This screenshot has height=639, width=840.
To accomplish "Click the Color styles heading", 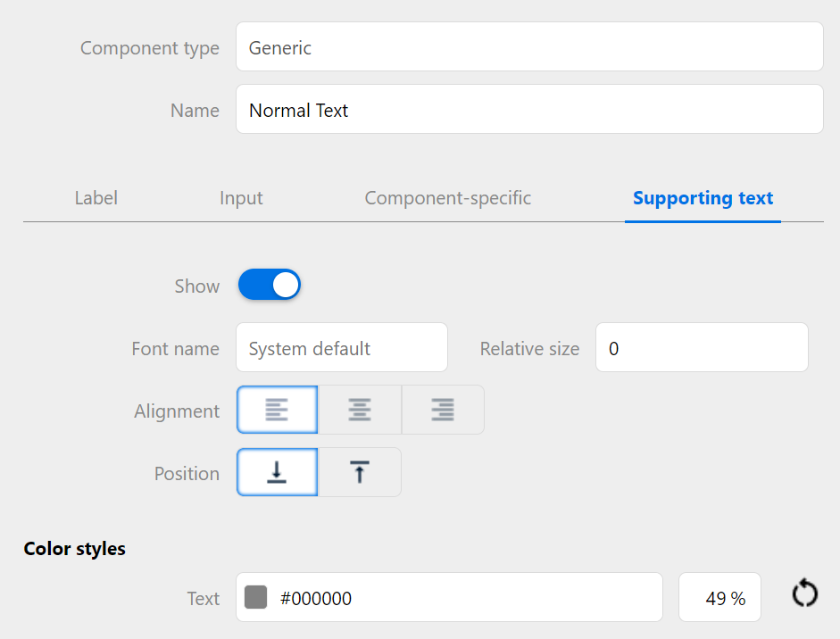I will click(x=74, y=549).
